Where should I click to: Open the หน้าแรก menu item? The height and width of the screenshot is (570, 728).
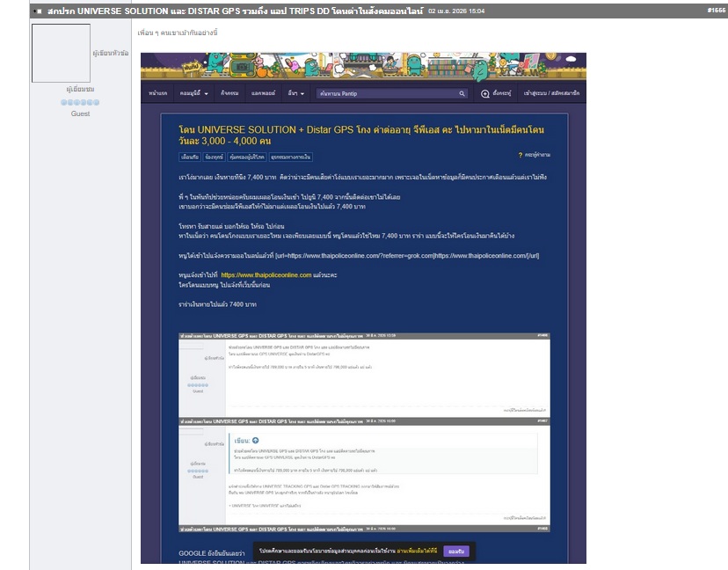(x=159, y=93)
